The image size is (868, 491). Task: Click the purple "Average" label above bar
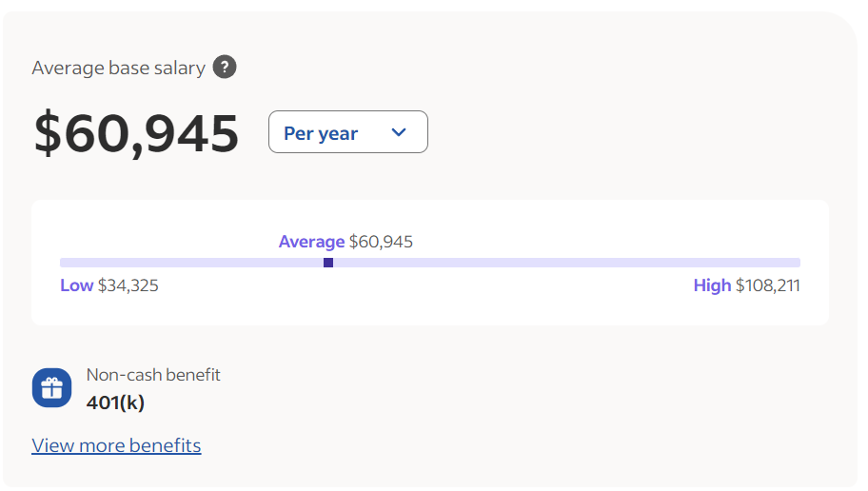click(x=311, y=242)
